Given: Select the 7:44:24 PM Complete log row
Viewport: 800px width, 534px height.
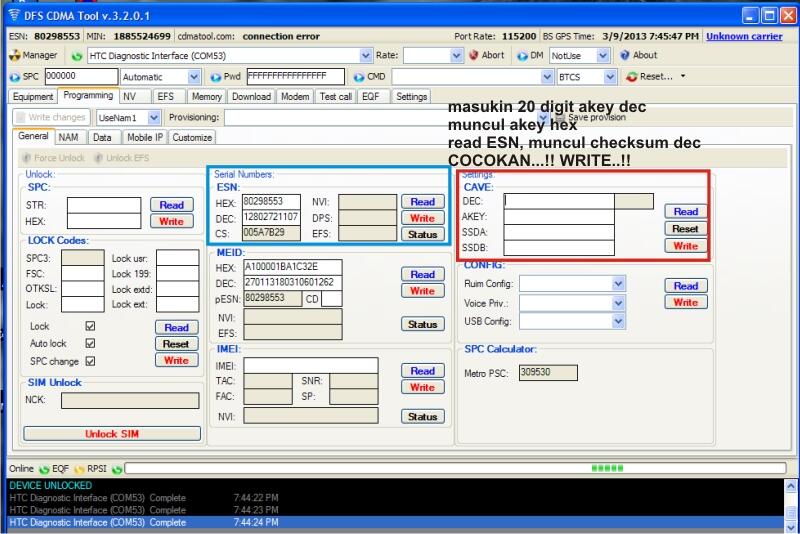Looking at the screenshot, I should pos(395,523).
